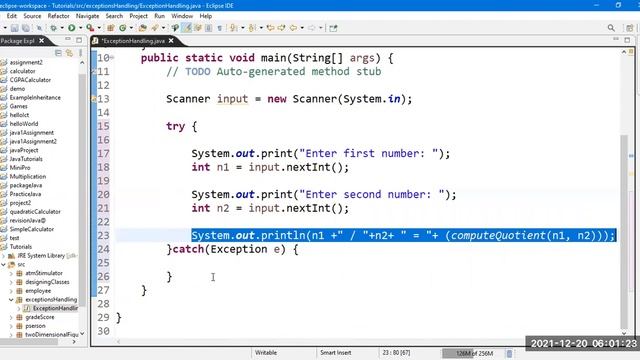Navigate back with the yellow left arrow
This screenshot has width=640, height=360.
coord(293,28)
